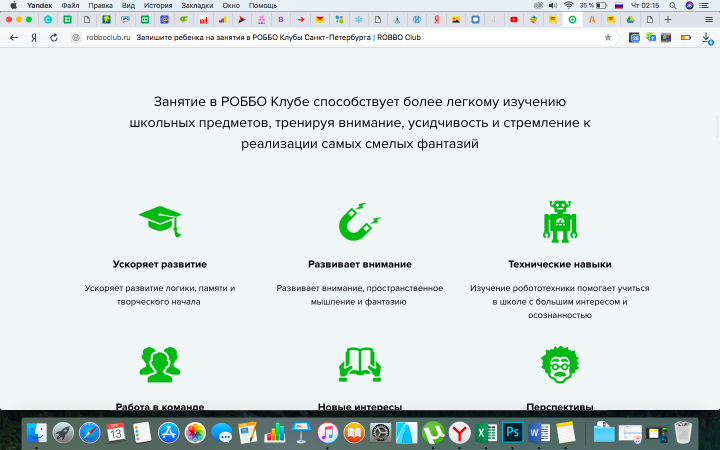Click the open book icon above Новые интересы
Viewport: 720px width, 450px height.
(360, 365)
